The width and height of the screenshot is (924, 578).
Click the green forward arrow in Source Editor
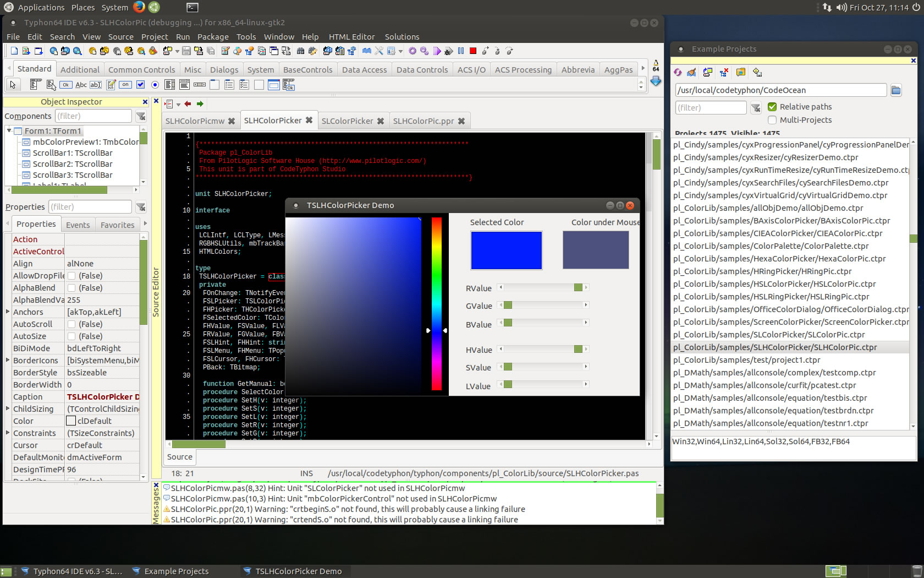click(x=200, y=103)
